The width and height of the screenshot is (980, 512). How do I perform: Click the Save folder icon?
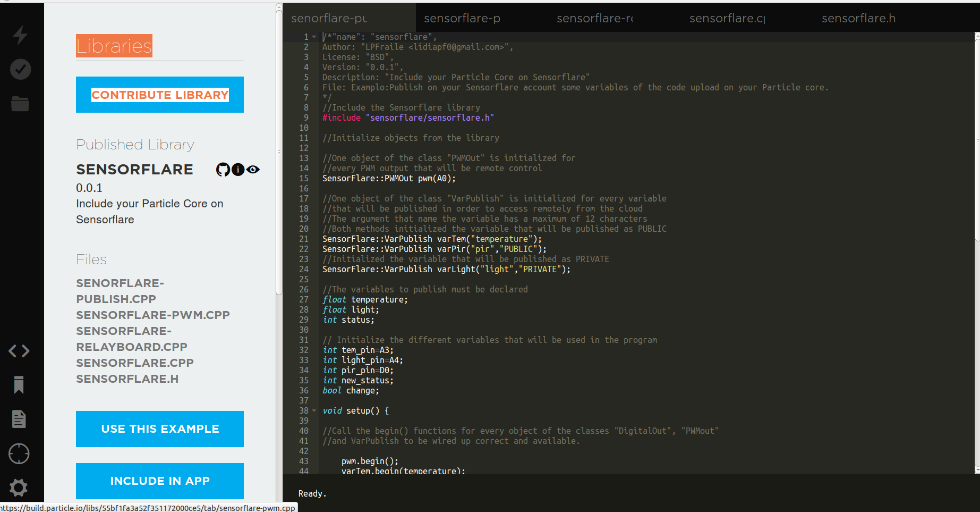click(x=20, y=104)
